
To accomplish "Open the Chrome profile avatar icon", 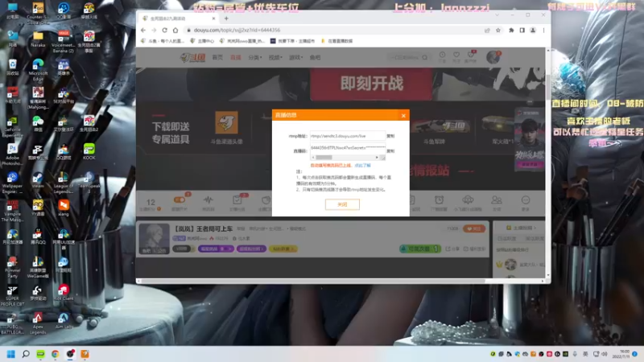I will point(533,30).
